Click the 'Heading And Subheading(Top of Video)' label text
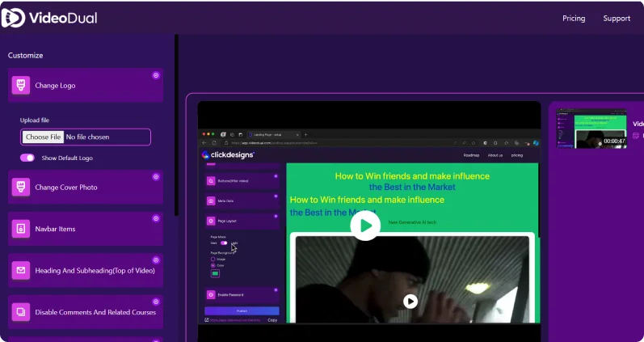644x342 pixels. tap(95, 271)
